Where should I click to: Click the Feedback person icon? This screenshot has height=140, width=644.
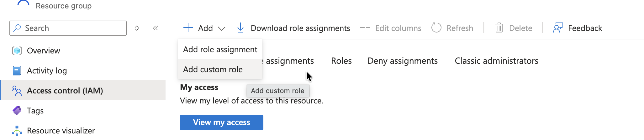pyautogui.click(x=558, y=28)
